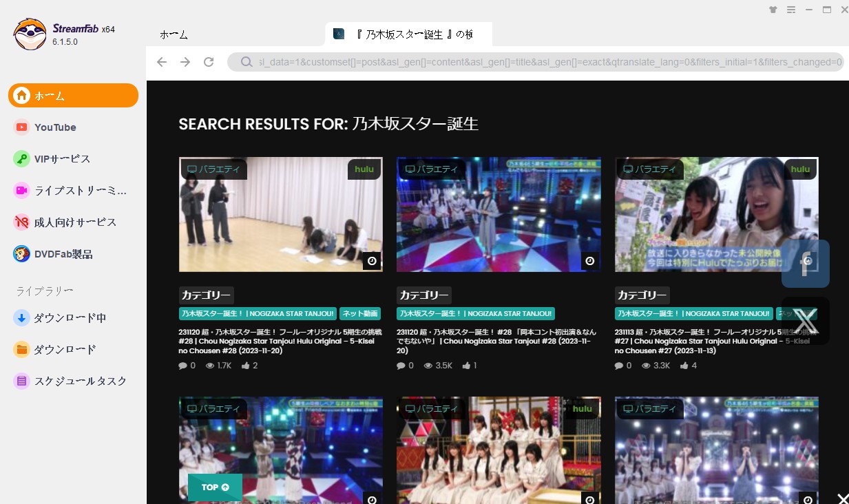Click the URL address bar
Screen dimensions: 849x504
pyautogui.click(x=544, y=63)
